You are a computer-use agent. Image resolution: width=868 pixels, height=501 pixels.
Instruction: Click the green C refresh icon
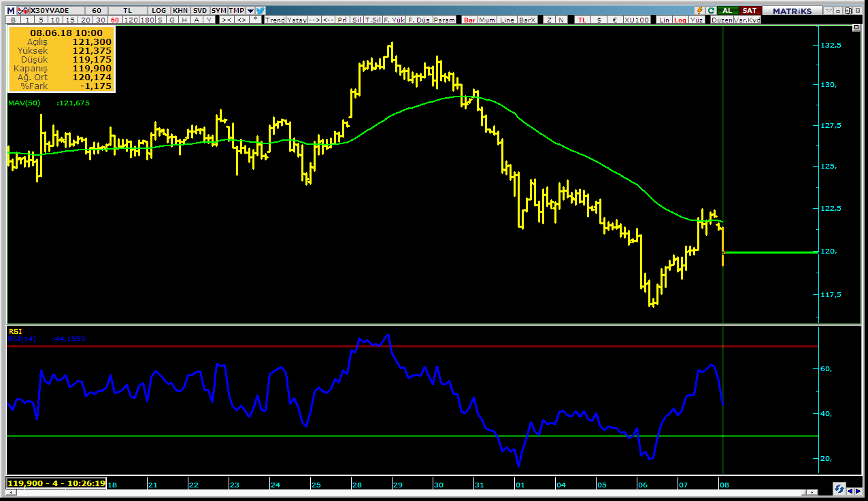[712, 11]
